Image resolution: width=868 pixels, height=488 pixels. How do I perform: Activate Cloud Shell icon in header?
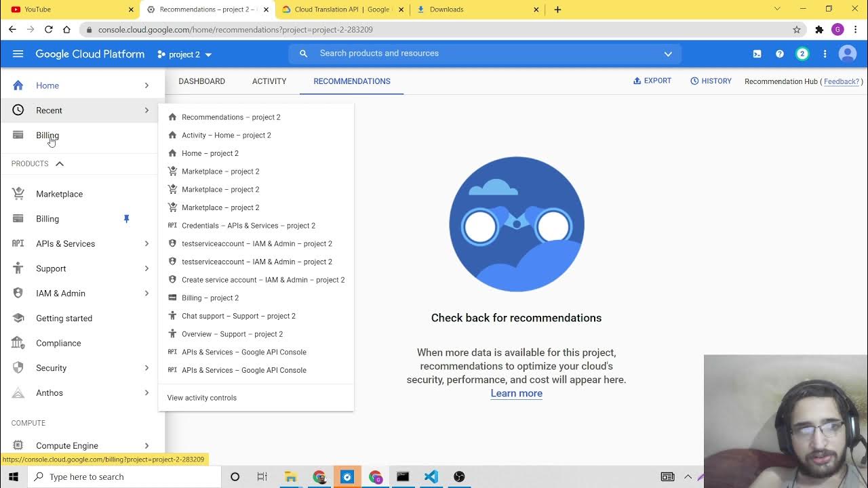tap(757, 54)
